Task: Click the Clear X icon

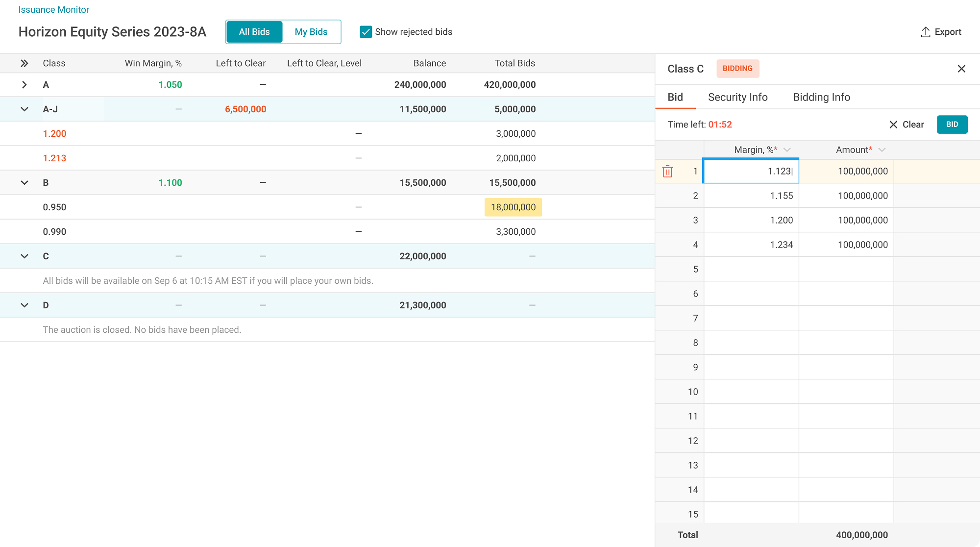Action: point(893,124)
